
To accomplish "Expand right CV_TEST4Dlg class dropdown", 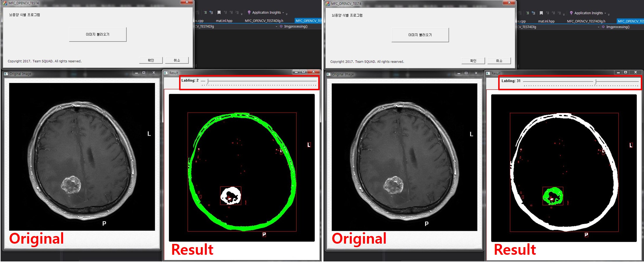I will tap(598, 27).
